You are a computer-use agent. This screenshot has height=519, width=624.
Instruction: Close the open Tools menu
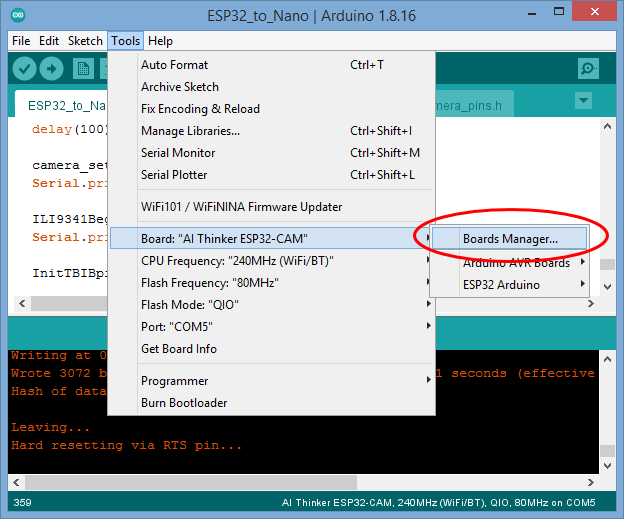[125, 41]
